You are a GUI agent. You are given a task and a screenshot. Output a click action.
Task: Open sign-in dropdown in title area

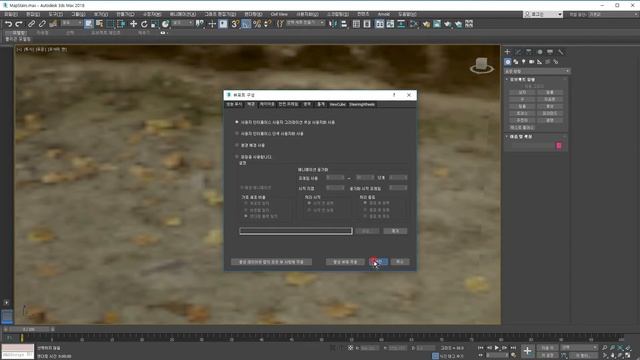pos(543,14)
